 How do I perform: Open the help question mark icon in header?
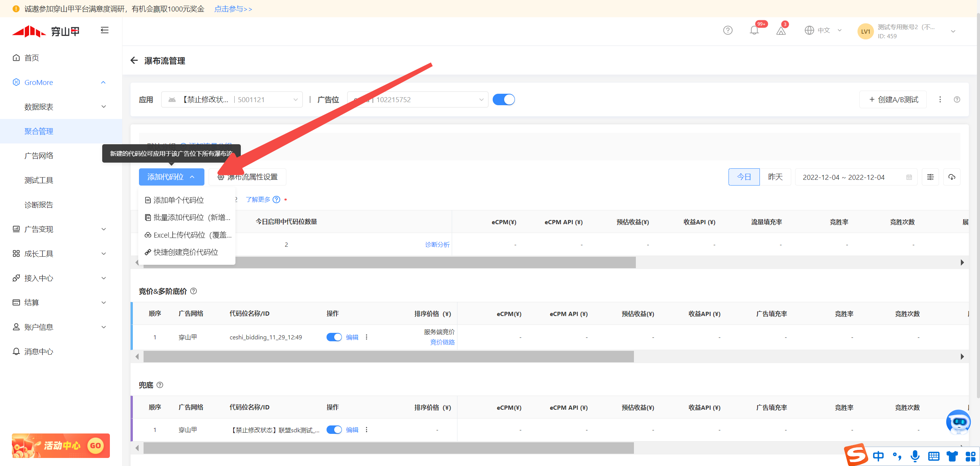coord(728,30)
